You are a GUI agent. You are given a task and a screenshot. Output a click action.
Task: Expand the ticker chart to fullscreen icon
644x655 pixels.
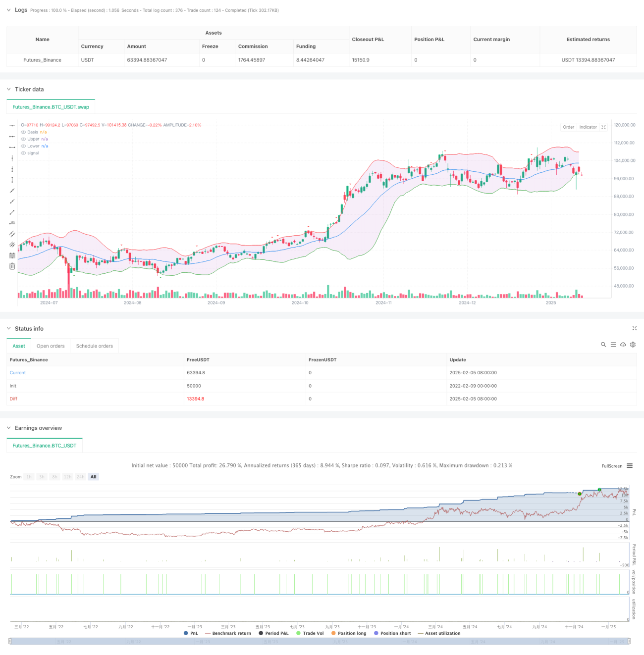coord(603,127)
